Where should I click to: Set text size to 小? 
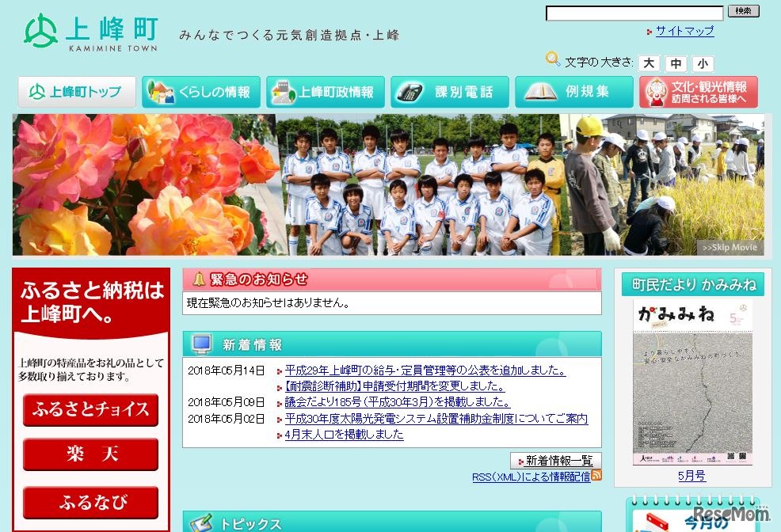tap(703, 63)
